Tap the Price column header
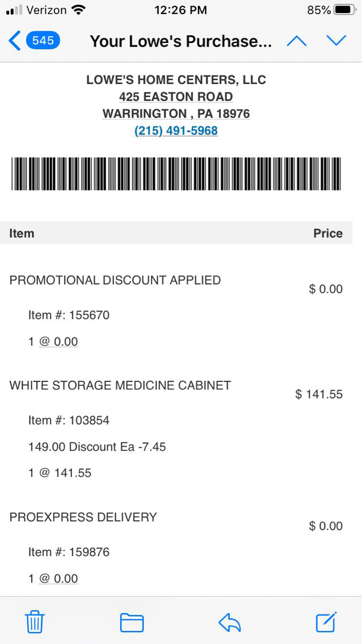Viewport: 362px width, 644px height. [x=328, y=234]
